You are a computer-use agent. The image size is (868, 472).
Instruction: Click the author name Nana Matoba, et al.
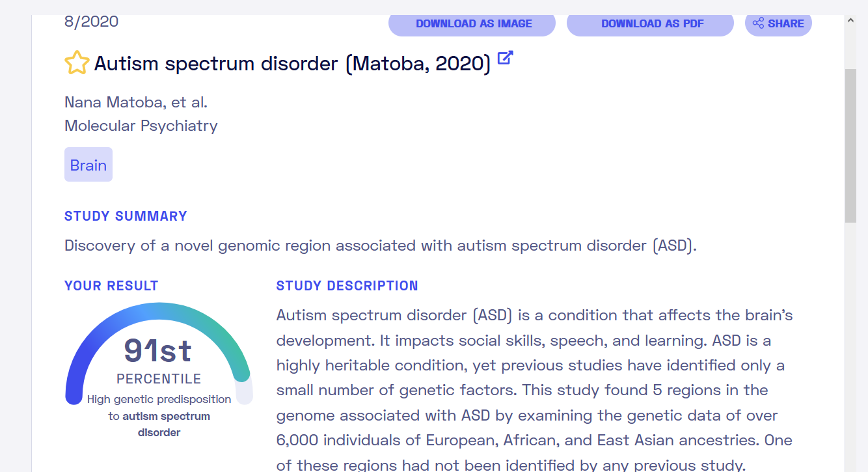click(x=136, y=102)
